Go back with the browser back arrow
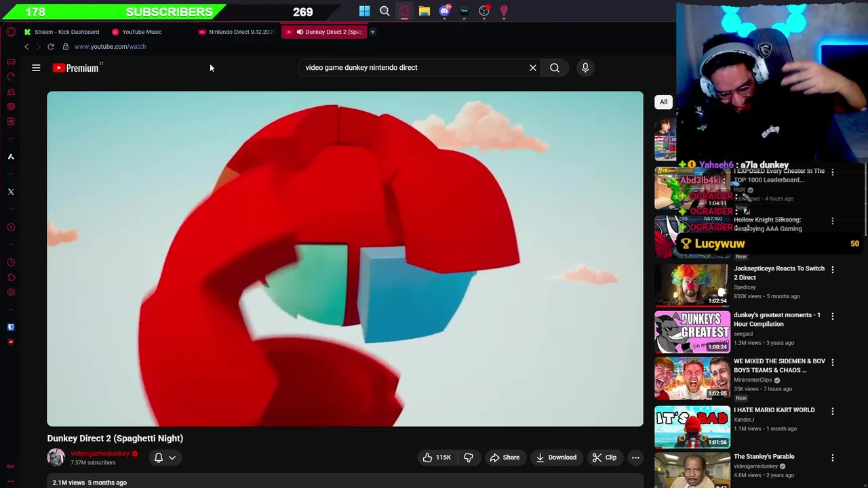The height and width of the screenshot is (488, 868). pos(26,47)
